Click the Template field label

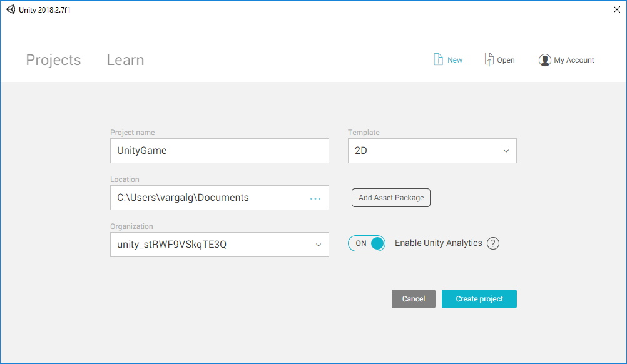[x=364, y=132]
